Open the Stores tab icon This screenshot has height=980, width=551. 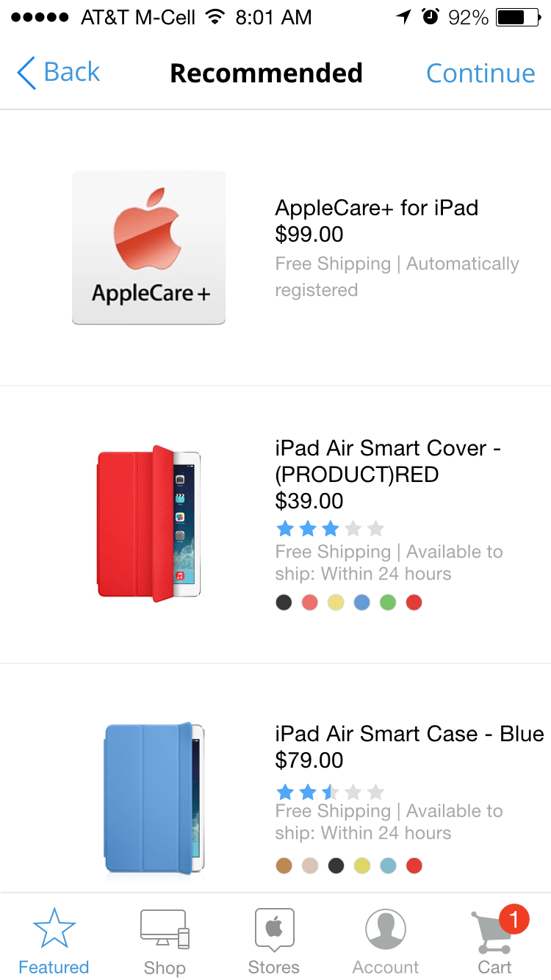pyautogui.click(x=274, y=929)
